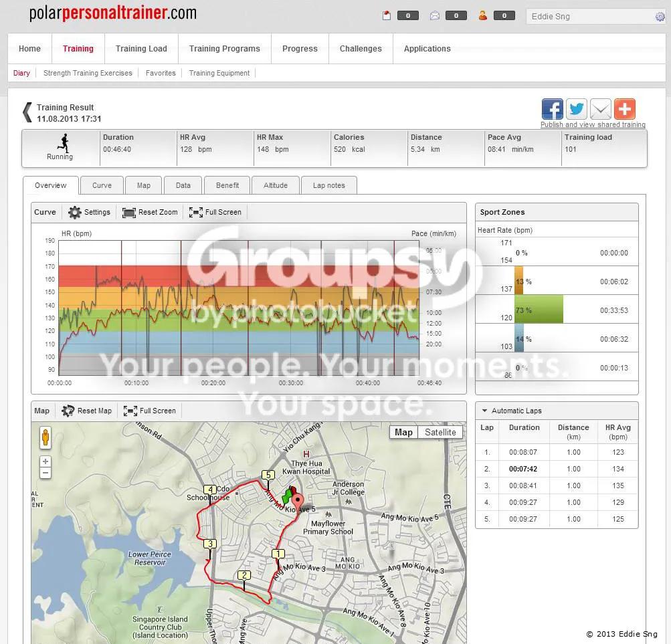The height and width of the screenshot is (644, 671).
Task: Open the Applications section
Action: pos(427,49)
